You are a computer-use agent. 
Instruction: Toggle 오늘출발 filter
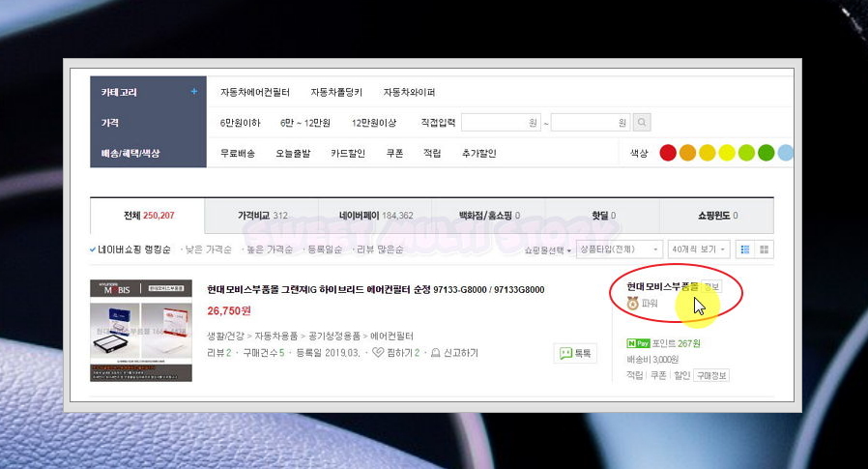[x=293, y=154]
